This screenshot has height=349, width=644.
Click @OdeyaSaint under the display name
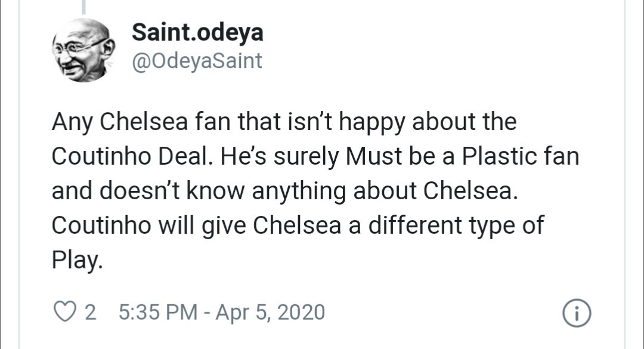tap(196, 60)
